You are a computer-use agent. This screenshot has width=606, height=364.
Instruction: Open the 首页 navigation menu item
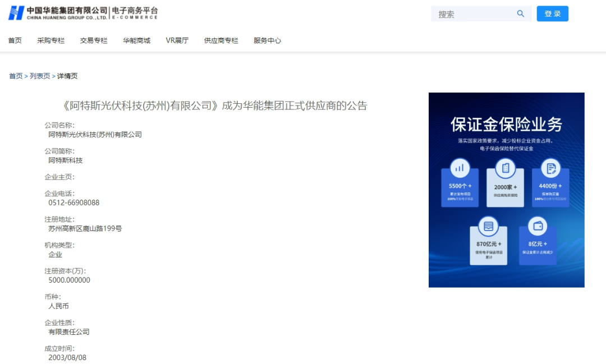pyautogui.click(x=15, y=40)
